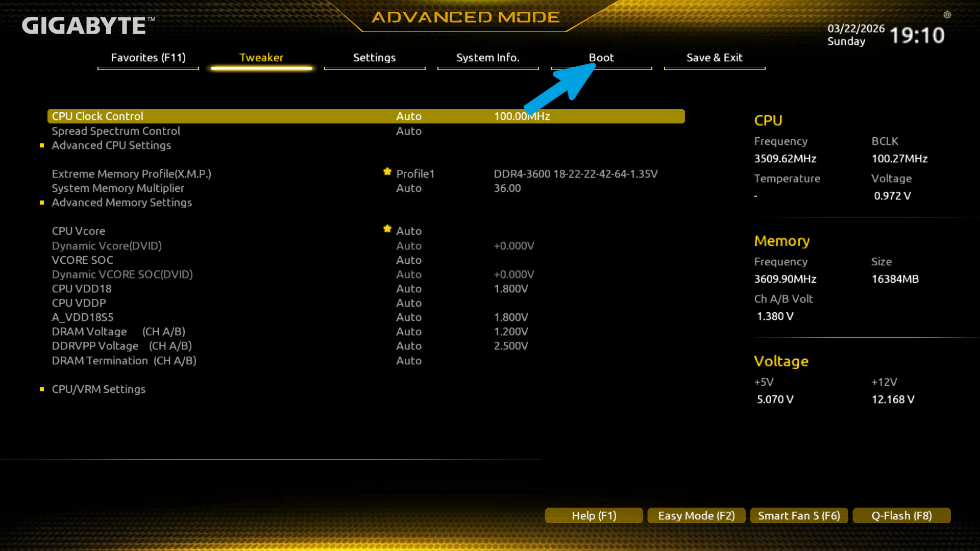980x551 pixels.
Task: Expand Advanced CPU Settings submenu
Action: [111, 145]
